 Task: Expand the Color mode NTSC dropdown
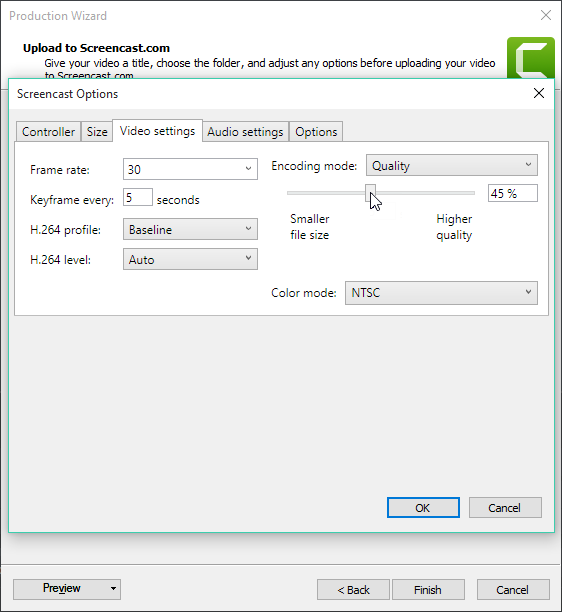pos(441,293)
